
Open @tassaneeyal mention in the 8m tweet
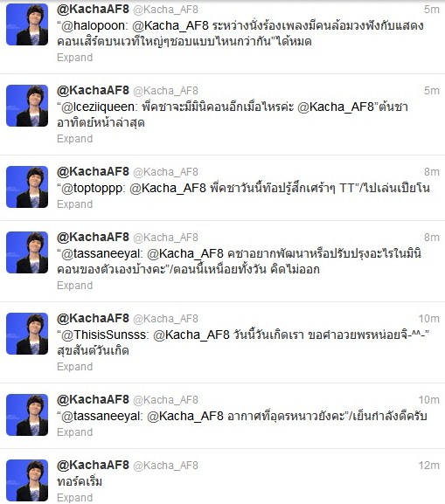click(x=101, y=254)
